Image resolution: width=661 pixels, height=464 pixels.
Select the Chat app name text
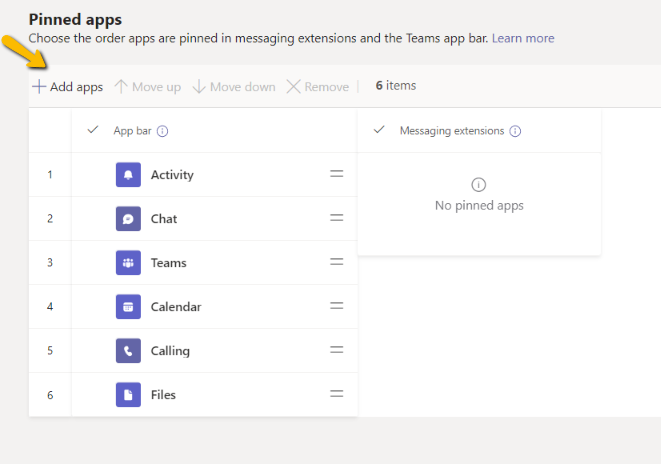click(x=164, y=219)
